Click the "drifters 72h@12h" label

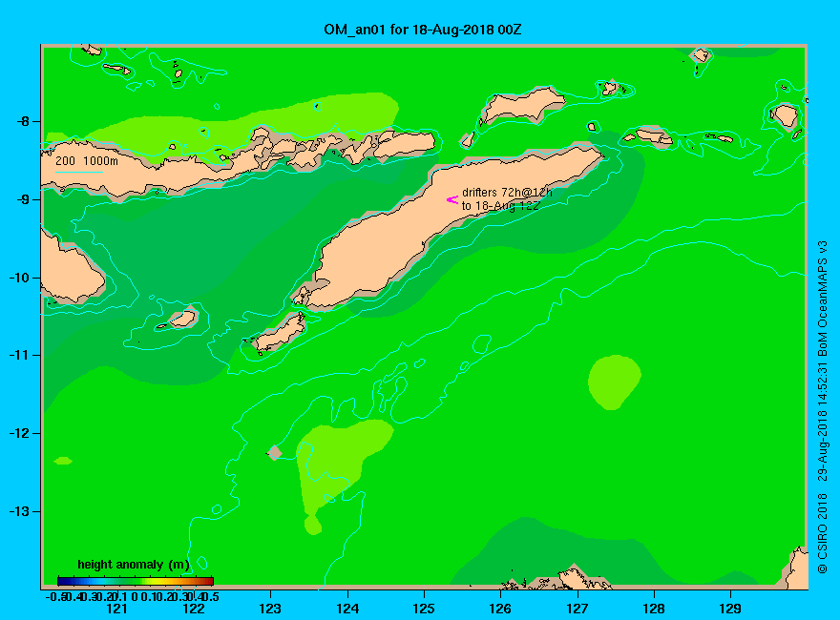pyautogui.click(x=507, y=193)
